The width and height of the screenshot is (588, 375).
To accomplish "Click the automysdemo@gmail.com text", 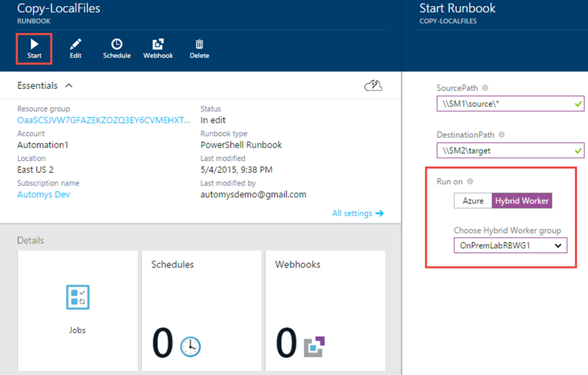I will [253, 194].
